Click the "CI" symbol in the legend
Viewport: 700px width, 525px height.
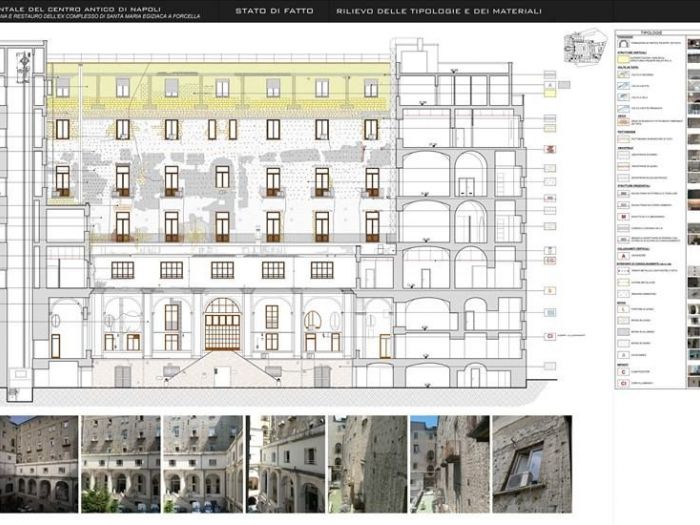(623, 383)
